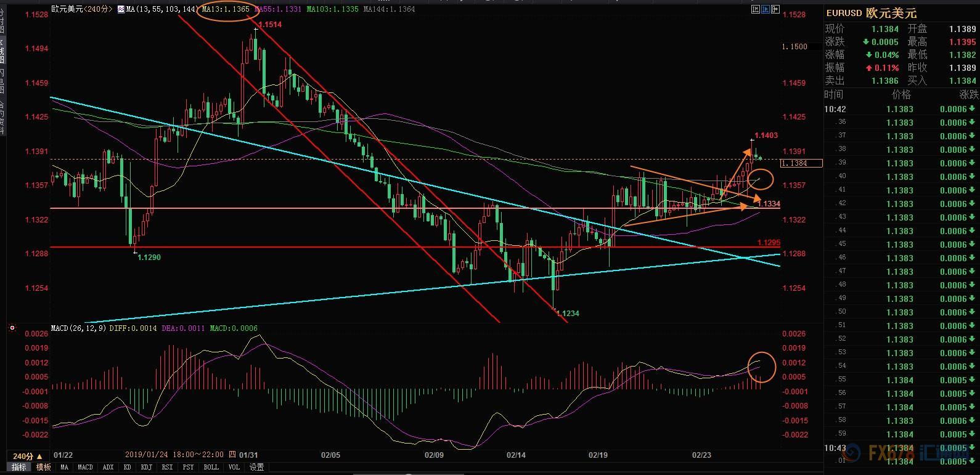The image size is (980, 475).
Task: Click the 涨跌 value 0.0005
Action: (885, 42)
